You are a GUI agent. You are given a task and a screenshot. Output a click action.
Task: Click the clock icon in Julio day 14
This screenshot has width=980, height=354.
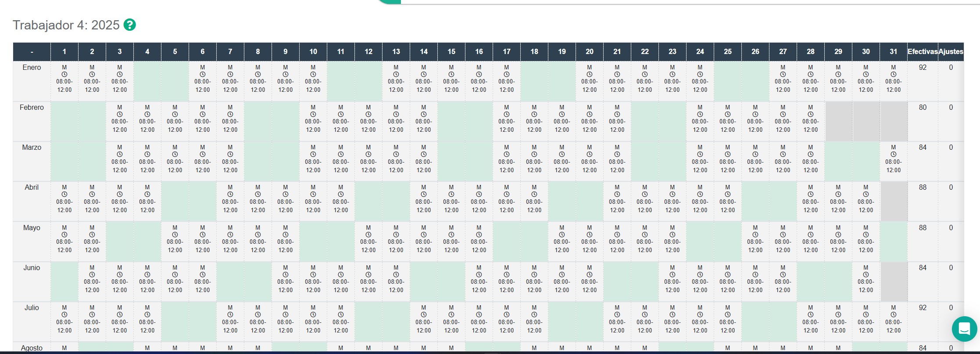point(424,314)
